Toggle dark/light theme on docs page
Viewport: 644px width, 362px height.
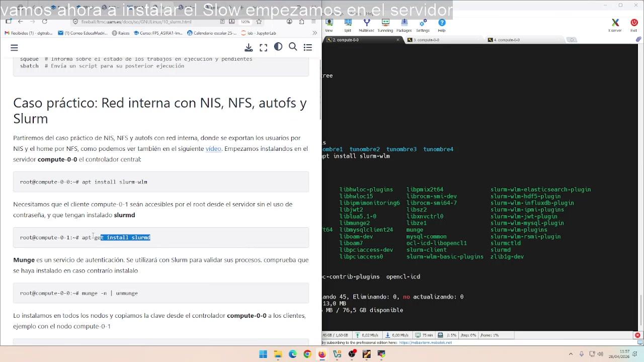[278, 47]
